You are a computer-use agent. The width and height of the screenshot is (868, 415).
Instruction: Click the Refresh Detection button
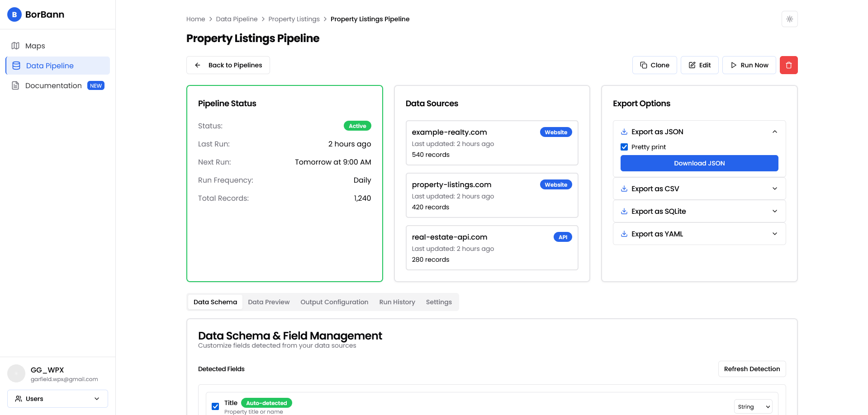751,369
